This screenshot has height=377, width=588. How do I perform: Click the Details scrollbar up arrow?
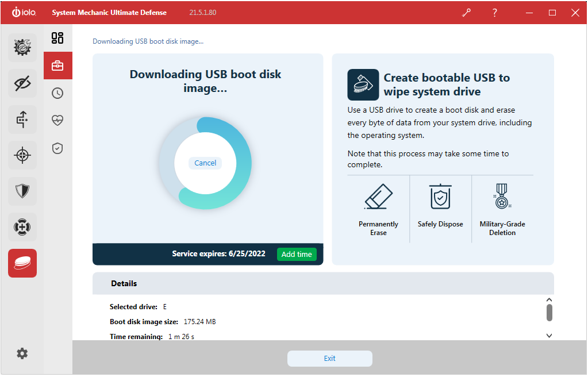549,300
